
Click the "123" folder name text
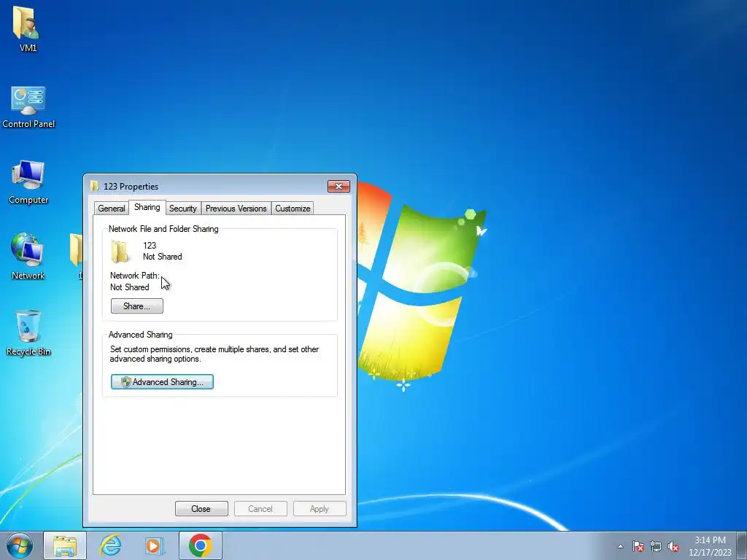tap(150, 246)
